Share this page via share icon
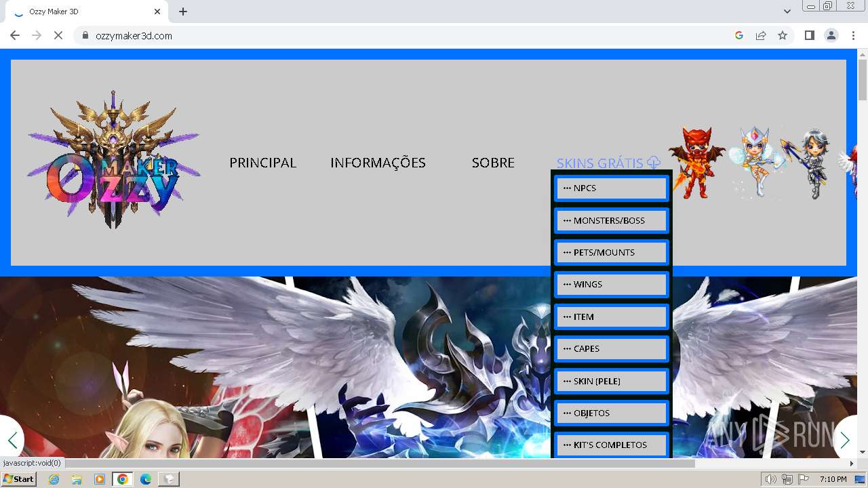The height and width of the screenshot is (488, 868). [761, 35]
